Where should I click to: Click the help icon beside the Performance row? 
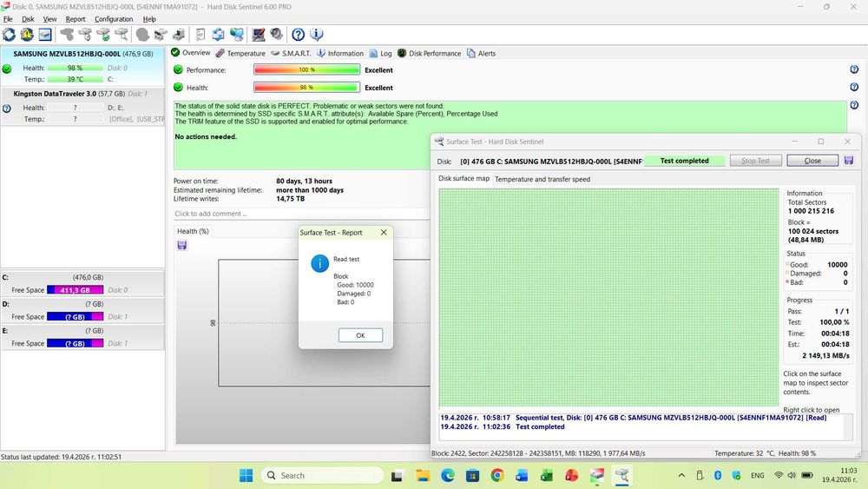point(854,69)
